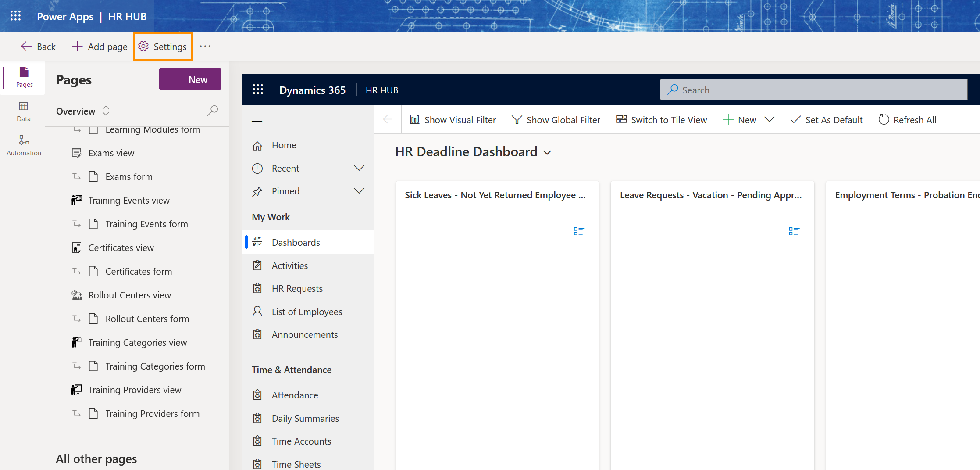This screenshot has width=980, height=470.
Task: Select Rollout Centers view page
Action: (x=129, y=295)
